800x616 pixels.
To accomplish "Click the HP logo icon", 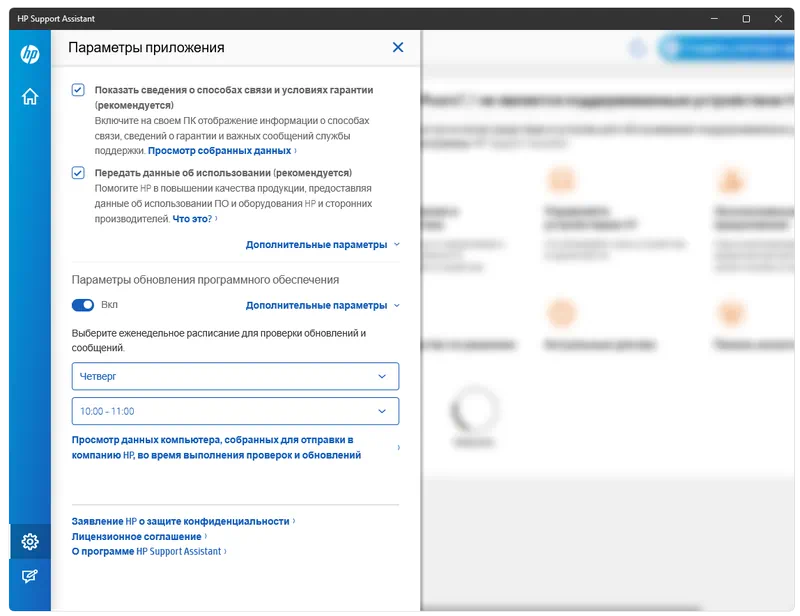I will click(30, 54).
